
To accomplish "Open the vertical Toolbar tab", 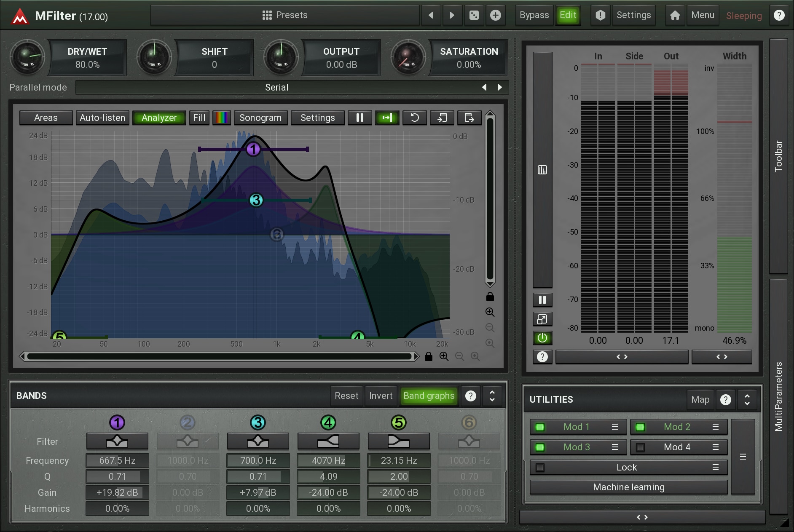I will pyautogui.click(x=778, y=156).
